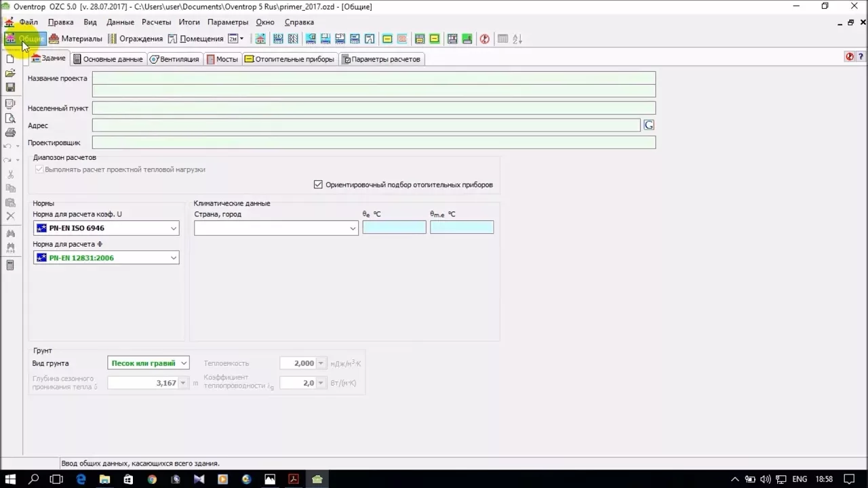Switch to the Здание tab
This screenshot has height=488, width=868.
pos(48,58)
